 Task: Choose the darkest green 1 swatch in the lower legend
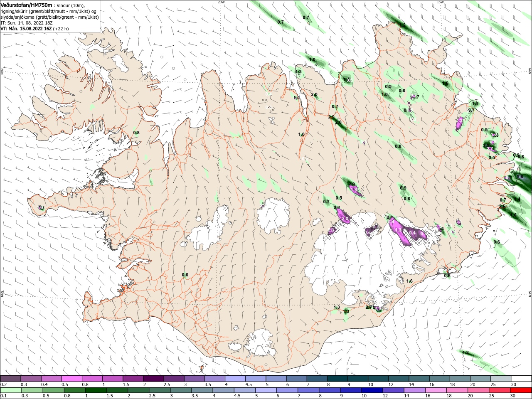point(96,390)
